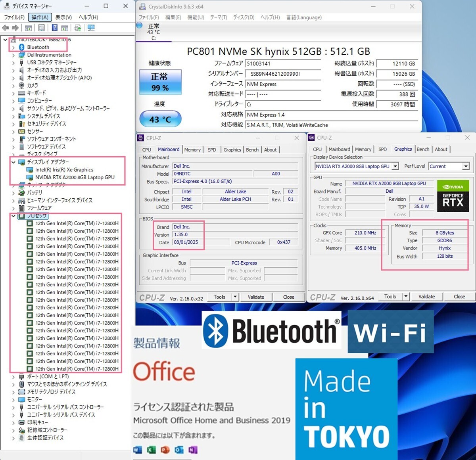The image size is (476, 460).
Task: Click the 正常 99% health status button
Action: (x=160, y=82)
